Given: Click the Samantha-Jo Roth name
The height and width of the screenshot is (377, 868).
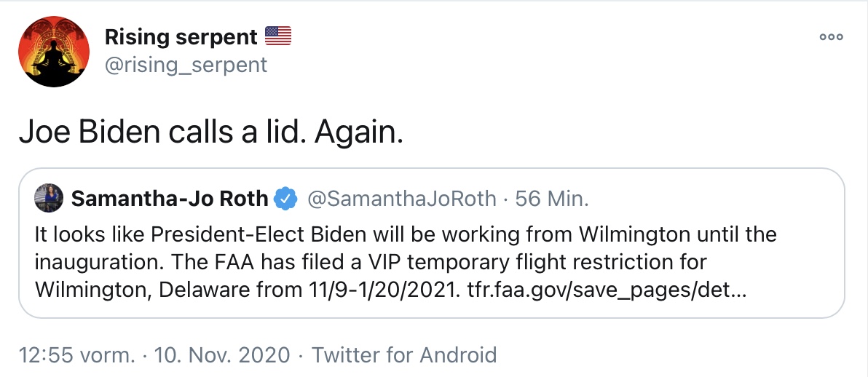Looking at the screenshot, I should [x=170, y=199].
